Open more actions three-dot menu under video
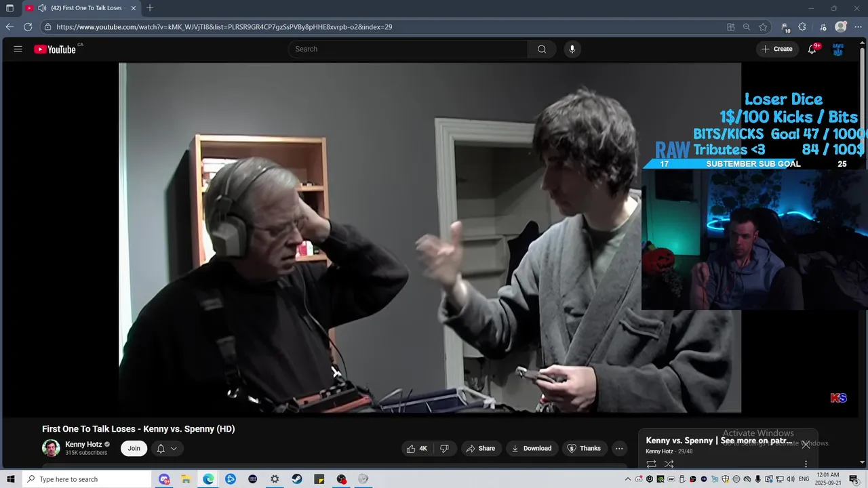The height and width of the screenshot is (488, 868). pos(618,448)
